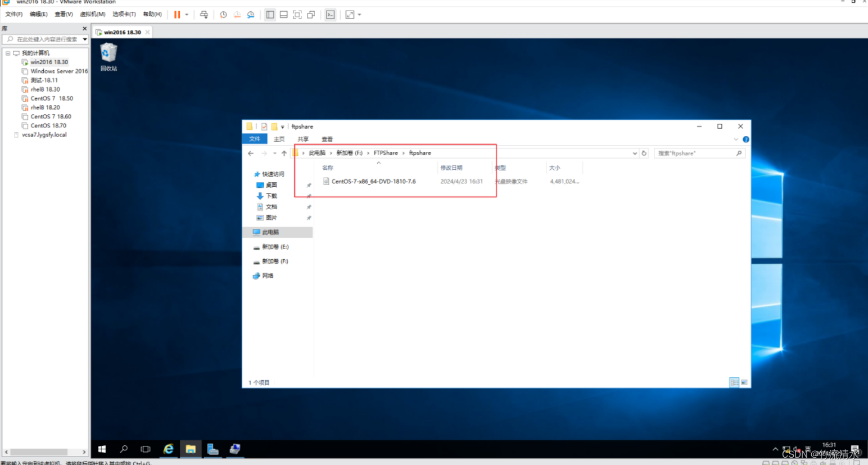Switch to details view icon in status bar
Image resolution: width=868 pixels, height=465 pixels.
click(734, 382)
